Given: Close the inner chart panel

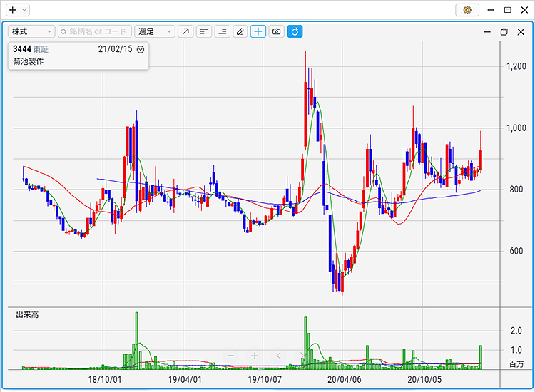Looking at the screenshot, I should tap(521, 31).
